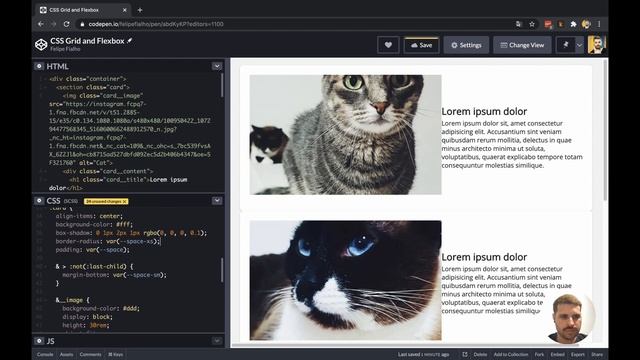This screenshot has height=360, width=640.
Task: Click Delete in the footer
Action: point(480,354)
